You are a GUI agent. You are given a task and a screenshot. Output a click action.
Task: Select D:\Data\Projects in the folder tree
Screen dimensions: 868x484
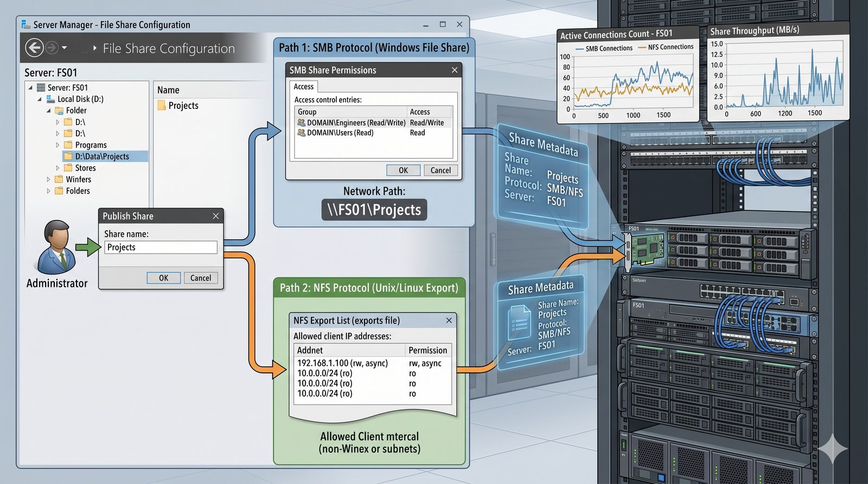(101, 157)
